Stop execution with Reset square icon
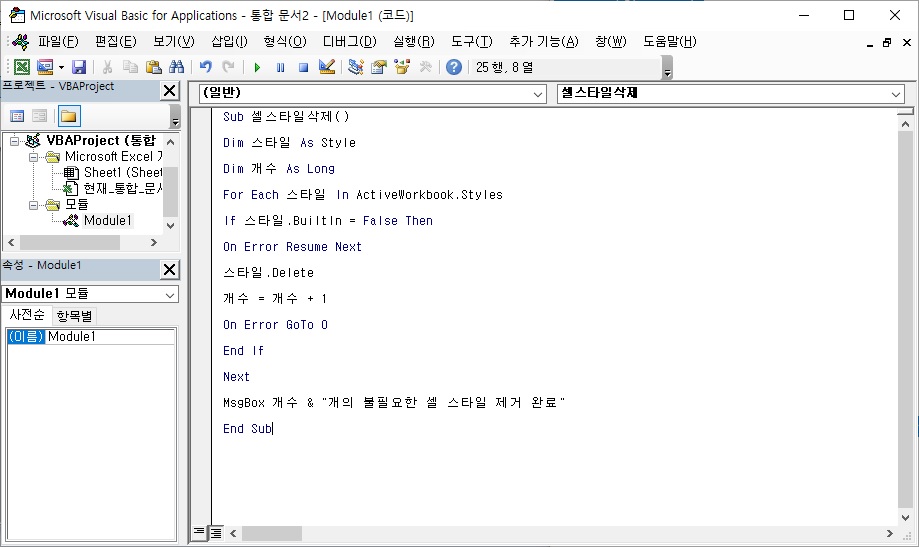This screenshot has height=547, width=919. point(303,67)
